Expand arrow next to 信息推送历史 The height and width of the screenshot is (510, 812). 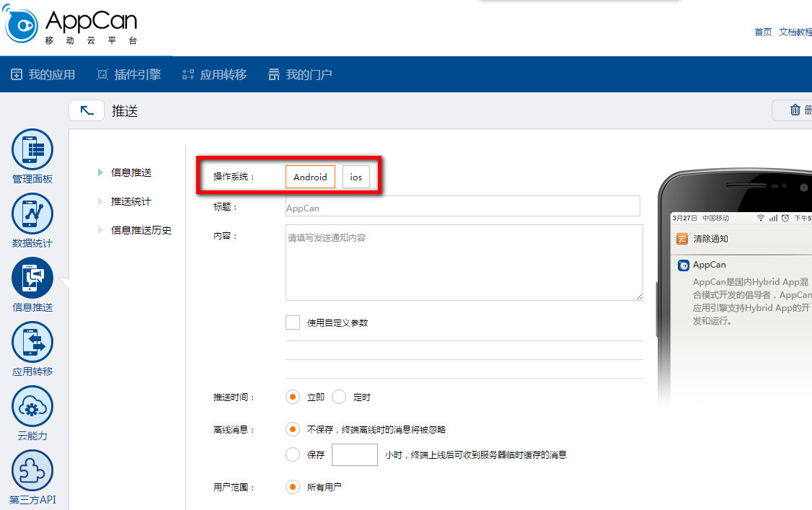[100, 230]
